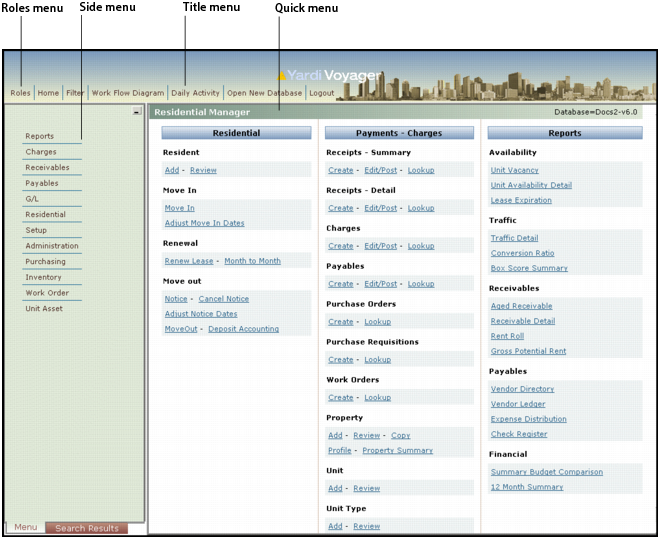
Task: Collapse the side menu with minus icon
Action: (x=136, y=113)
